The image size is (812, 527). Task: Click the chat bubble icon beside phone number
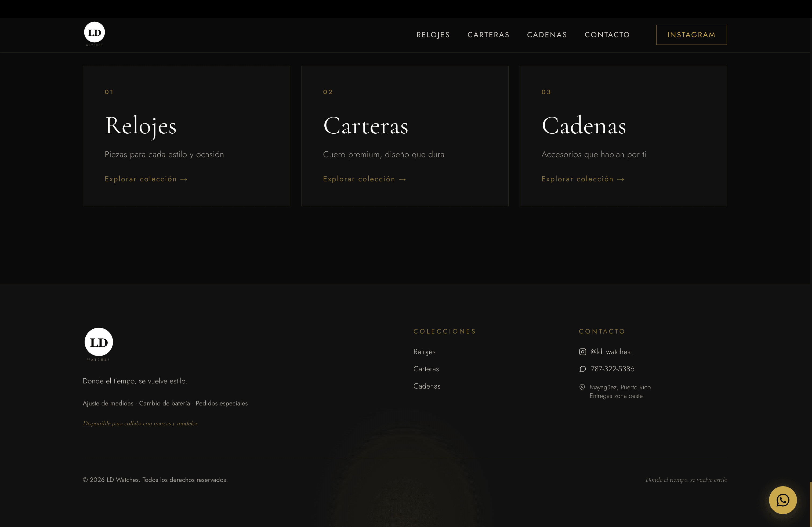(582, 369)
